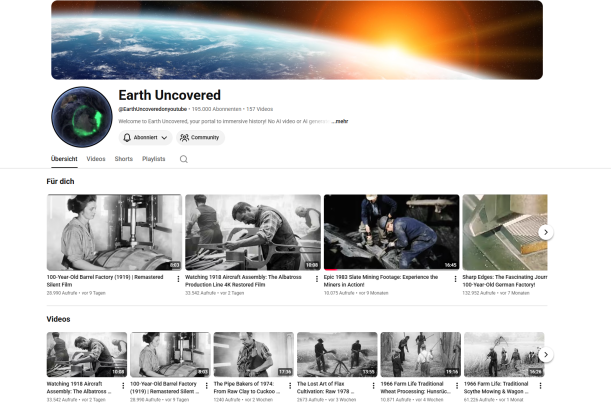Open options for Barrel Factory video in Für dich
Viewport: 611px width, 404px height.
(x=178, y=279)
